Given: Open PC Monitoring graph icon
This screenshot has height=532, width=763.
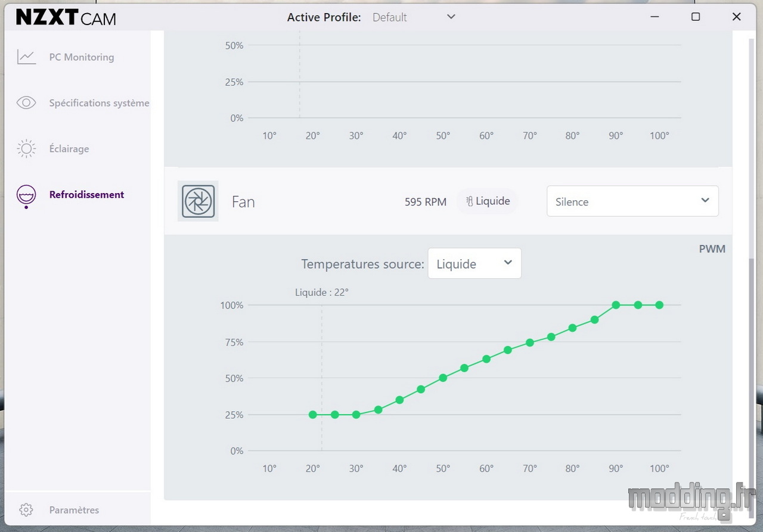Looking at the screenshot, I should pyautogui.click(x=26, y=57).
